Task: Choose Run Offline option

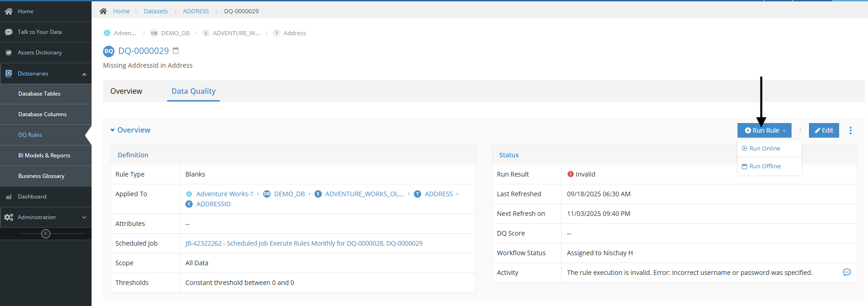Action: 770,166
